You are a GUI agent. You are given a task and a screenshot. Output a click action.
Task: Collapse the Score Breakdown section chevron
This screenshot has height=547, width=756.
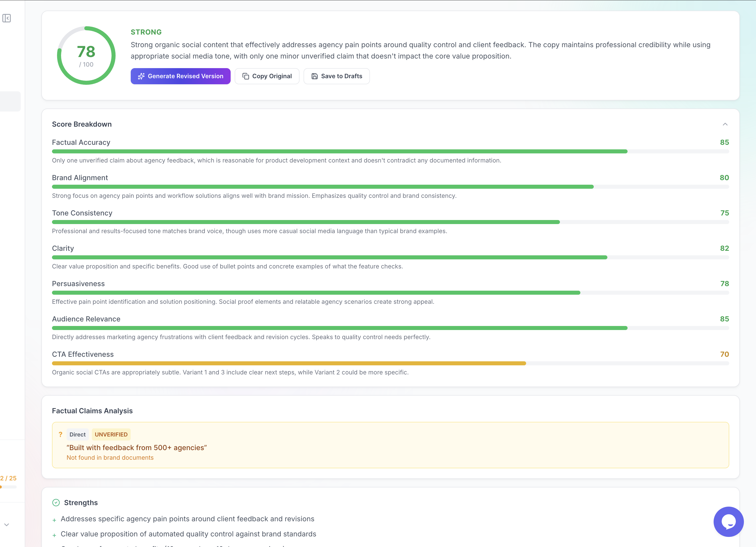(725, 124)
